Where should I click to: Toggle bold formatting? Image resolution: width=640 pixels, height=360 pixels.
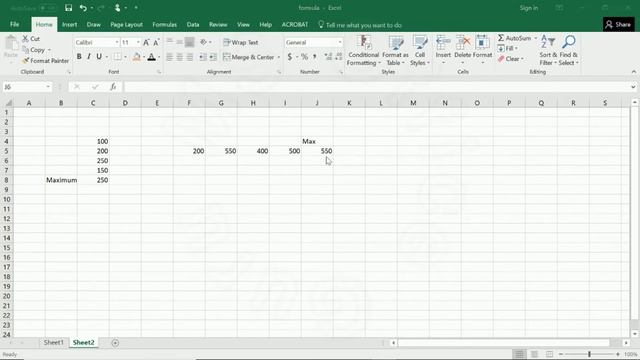click(x=79, y=57)
